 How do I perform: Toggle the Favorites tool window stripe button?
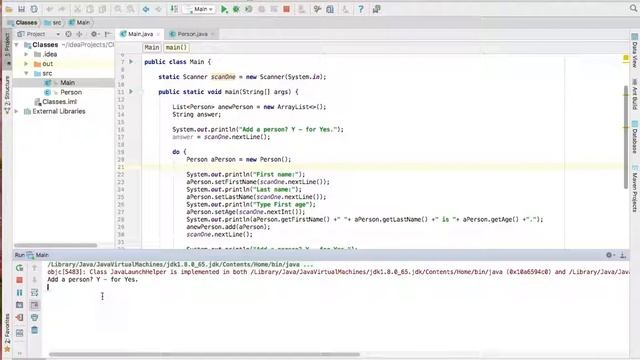point(7,332)
